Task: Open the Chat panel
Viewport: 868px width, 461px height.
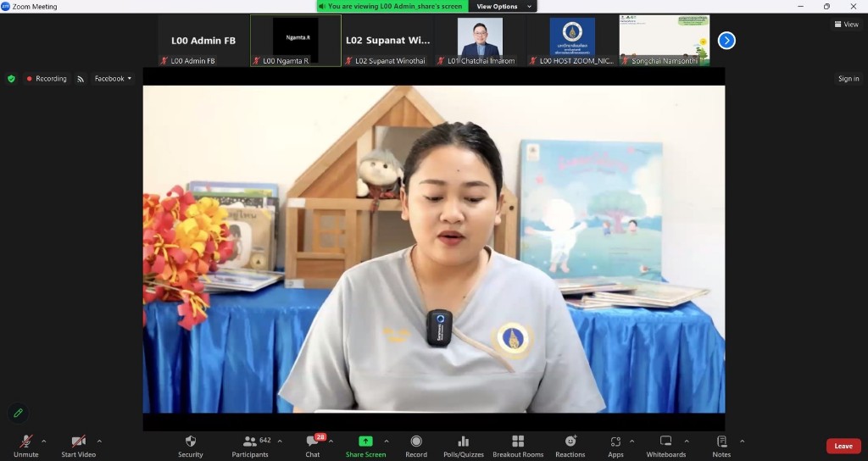Action: [313, 446]
